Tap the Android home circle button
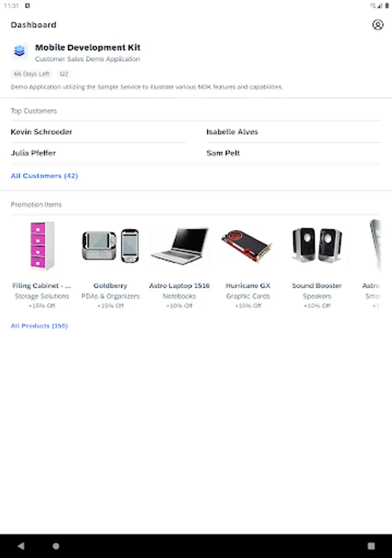 [56, 546]
